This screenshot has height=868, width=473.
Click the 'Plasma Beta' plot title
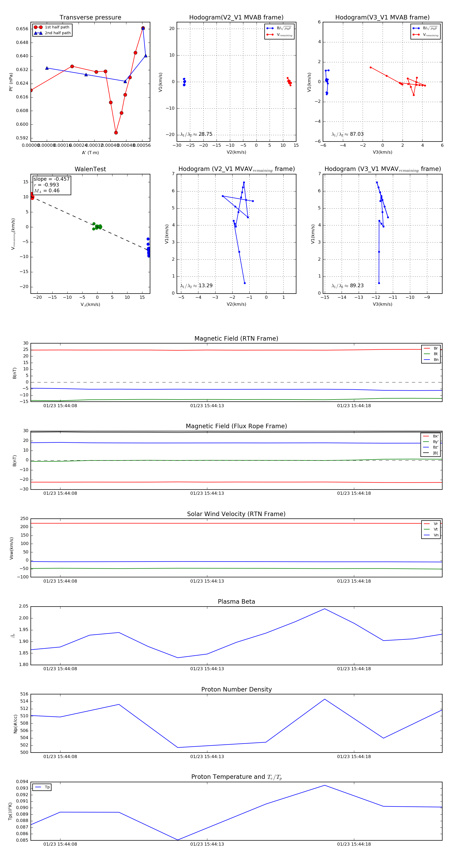(x=236, y=602)
